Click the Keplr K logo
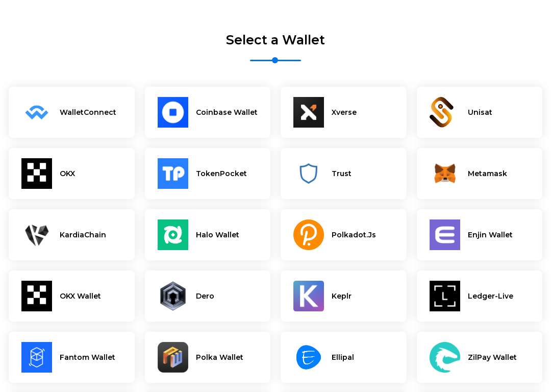Image resolution: width=551 pixels, height=392 pixels. [309, 296]
